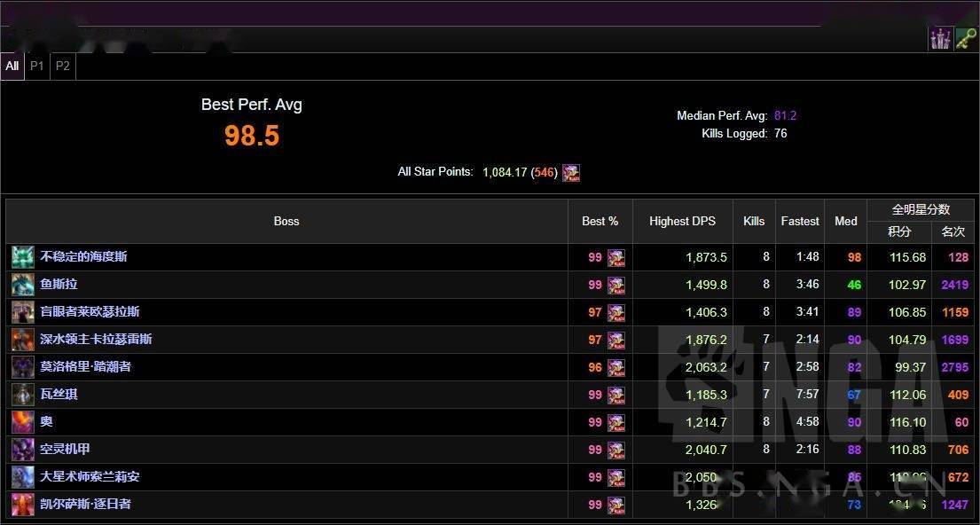Open the 大星术师索兰莉安 boss link
Viewport: 980px width, 525px height.
(90, 476)
